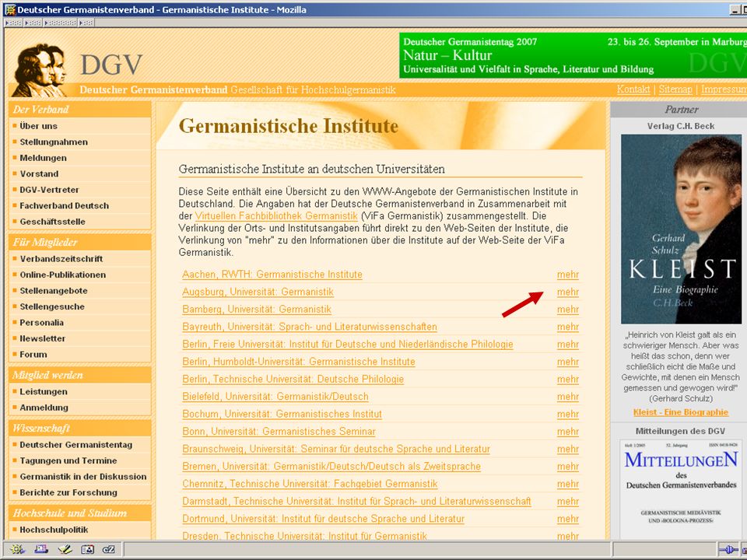This screenshot has height=560, width=747.
Task: Open Leistungen under Mitglied werden
Action: click(44, 391)
